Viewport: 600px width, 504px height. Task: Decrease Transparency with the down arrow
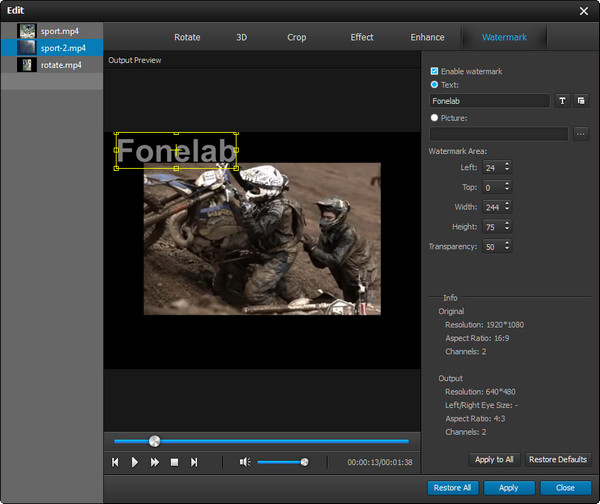click(507, 249)
